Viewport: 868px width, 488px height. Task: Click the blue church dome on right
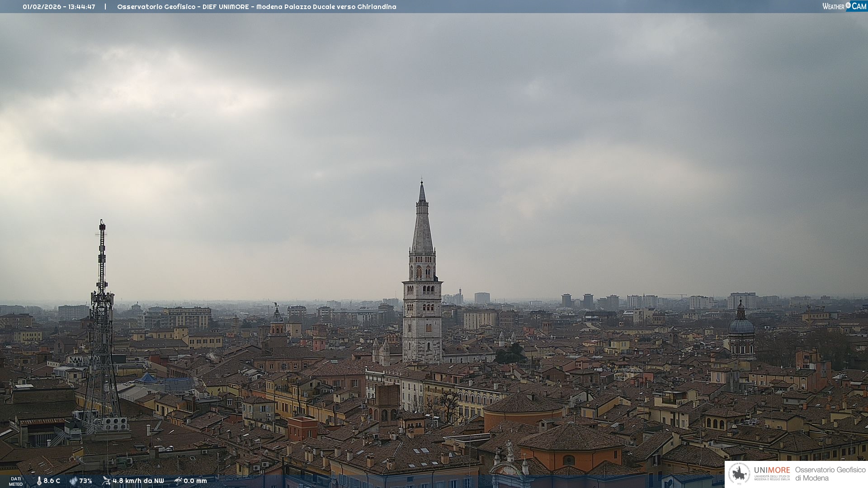tap(741, 325)
